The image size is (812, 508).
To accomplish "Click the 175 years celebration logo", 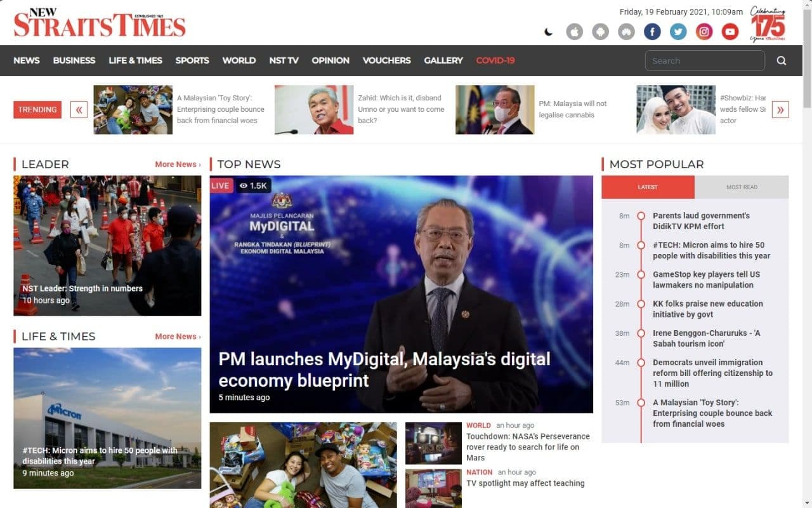I will [768, 24].
